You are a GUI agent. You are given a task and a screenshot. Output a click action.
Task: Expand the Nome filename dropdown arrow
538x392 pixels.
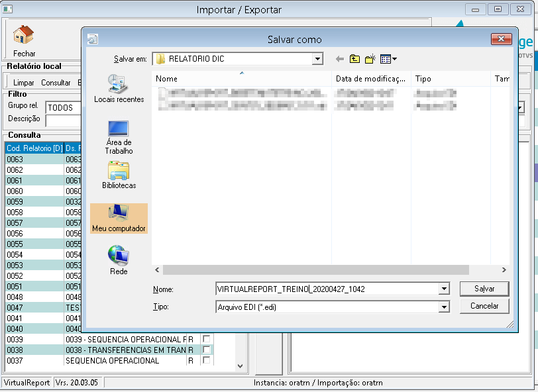pos(444,289)
